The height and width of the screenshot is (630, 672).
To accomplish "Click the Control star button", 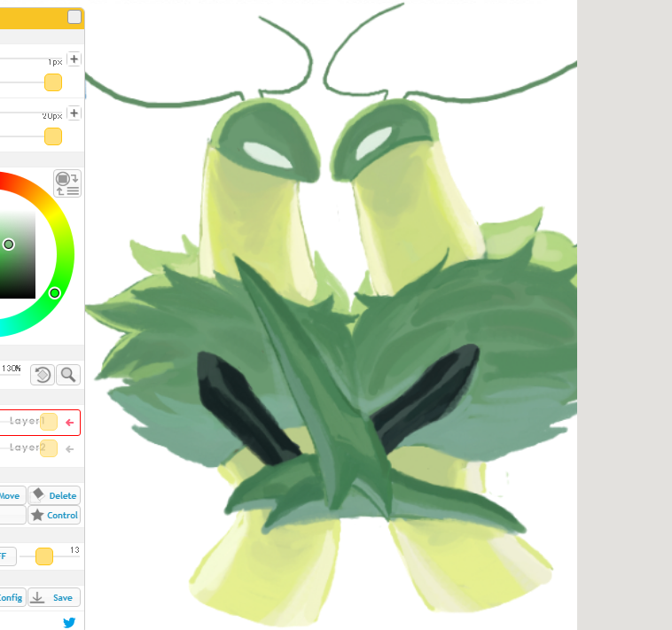I will click(x=54, y=515).
